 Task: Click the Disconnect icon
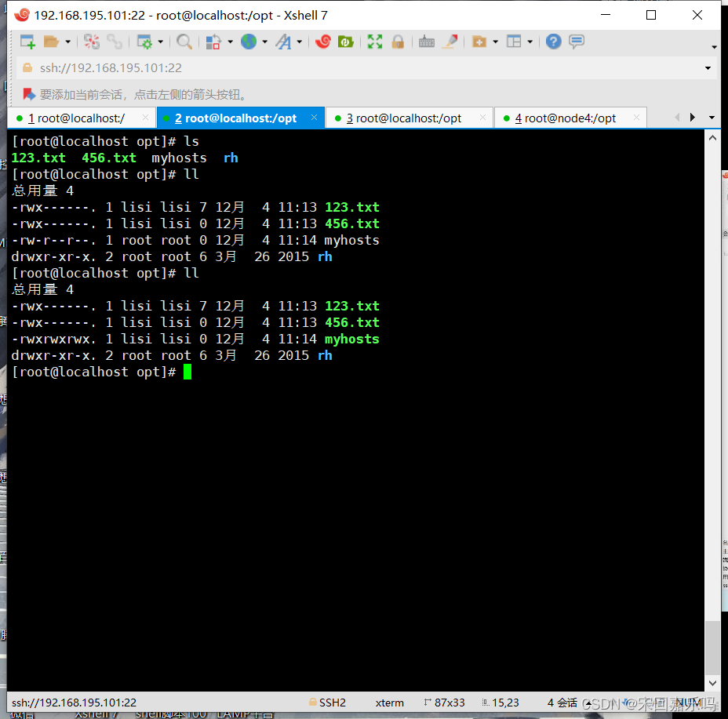pyautogui.click(x=92, y=42)
